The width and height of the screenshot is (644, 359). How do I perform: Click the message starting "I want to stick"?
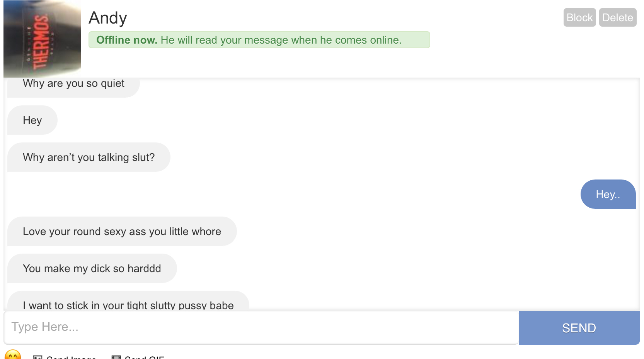(128, 301)
